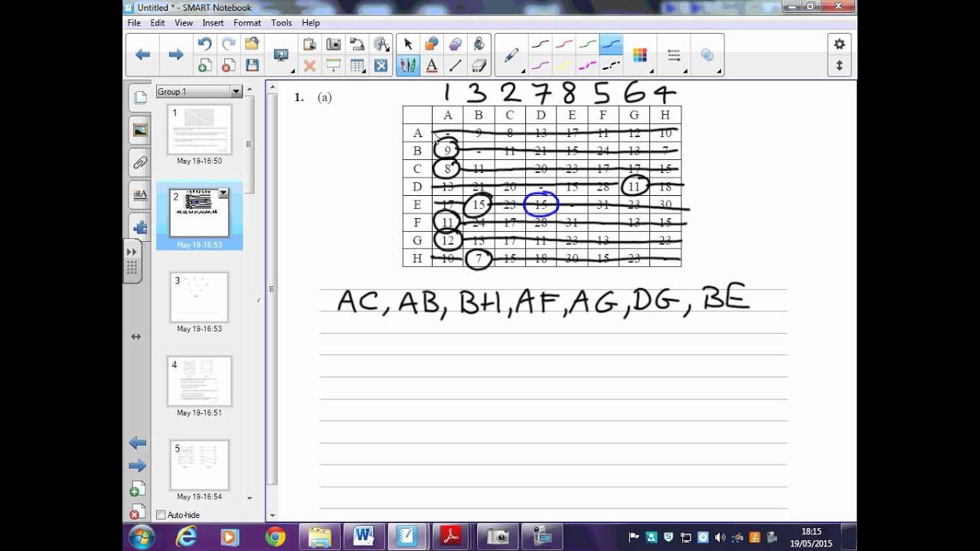Choose the black solid pen style
Screen dimensions: 980x551
pos(541,44)
